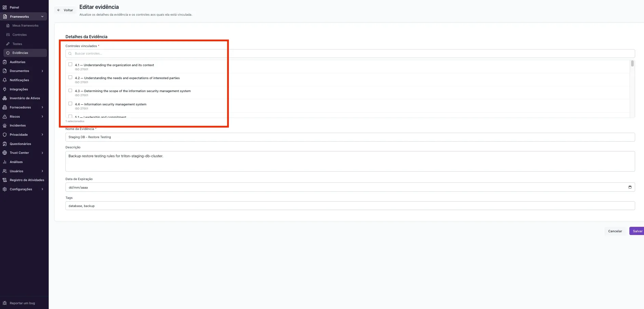644x309 pixels.
Task: Expand the Riscos submenu
Action: click(42, 117)
